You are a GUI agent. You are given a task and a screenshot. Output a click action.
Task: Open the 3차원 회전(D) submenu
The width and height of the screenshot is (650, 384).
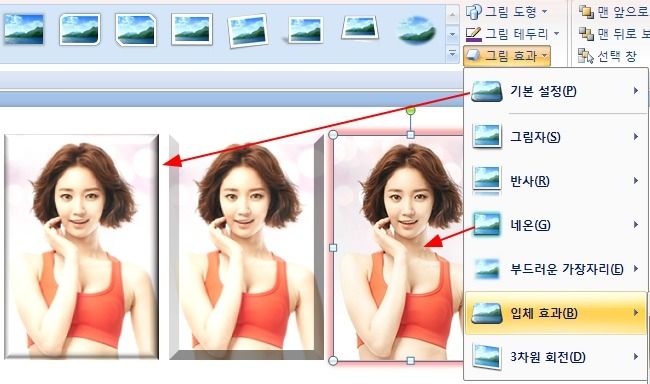pyautogui.click(x=555, y=357)
